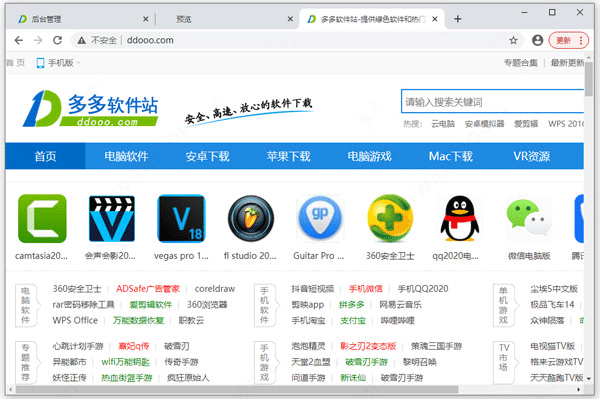Open the VR资源 navigation menu

point(532,156)
